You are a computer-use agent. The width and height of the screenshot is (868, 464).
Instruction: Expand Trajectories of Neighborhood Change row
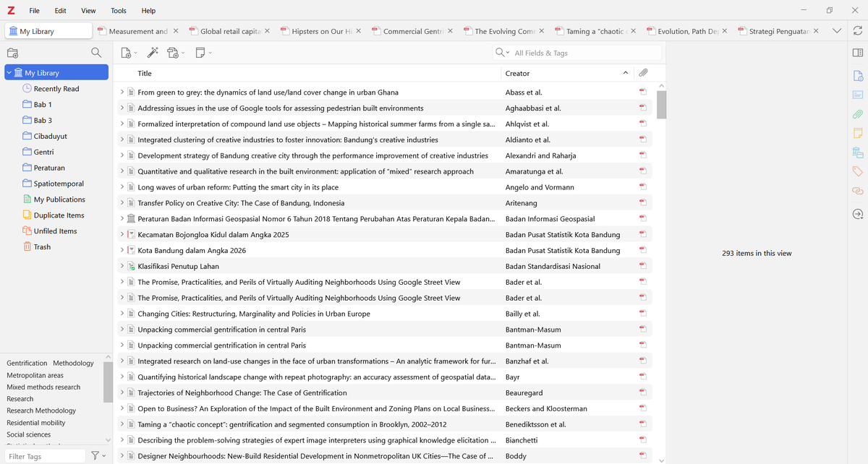(x=122, y=393)
